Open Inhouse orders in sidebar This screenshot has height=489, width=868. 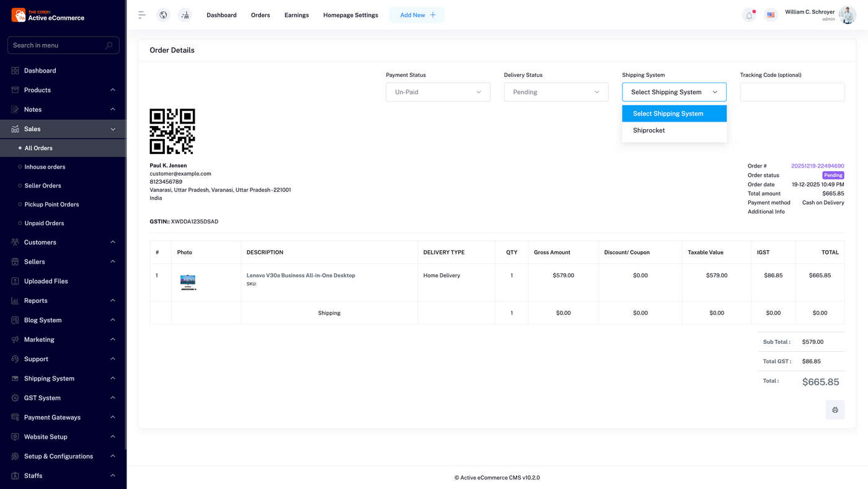pyautogui.click(x=45, y=167)
